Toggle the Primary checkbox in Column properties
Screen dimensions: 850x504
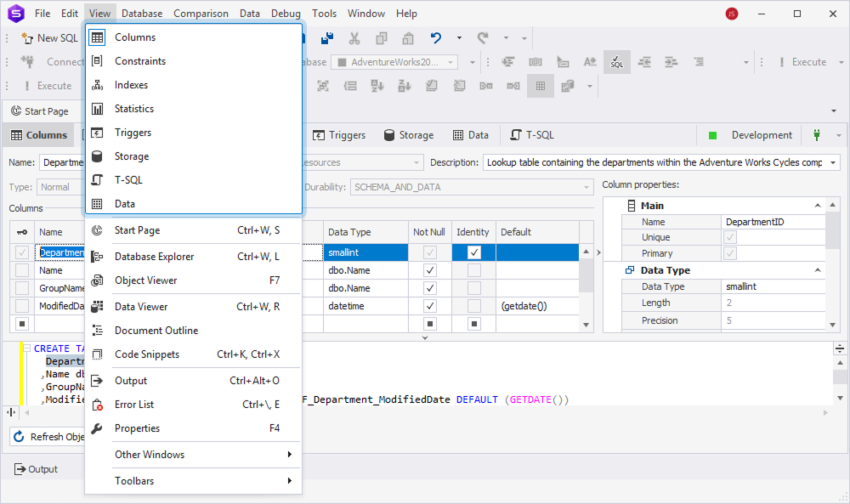[729, 253]
